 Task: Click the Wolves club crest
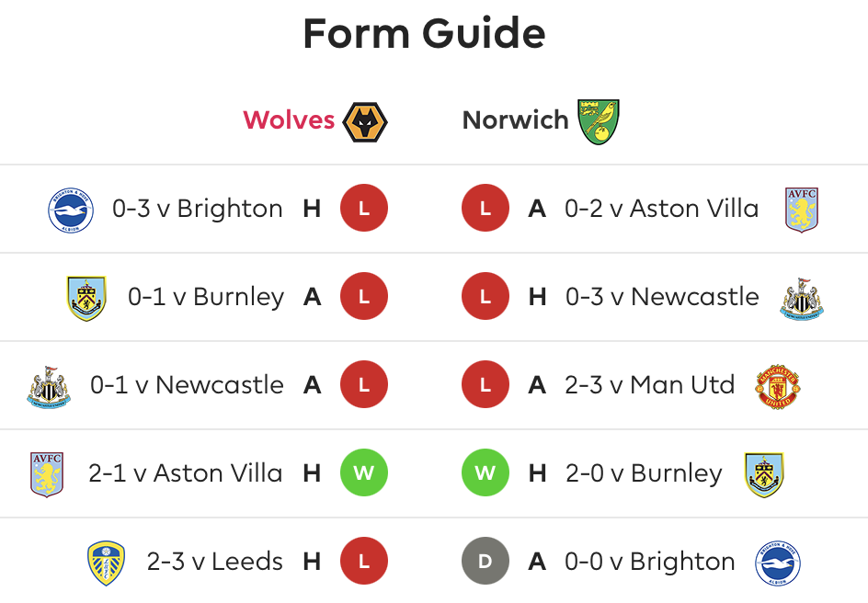(x=365, y=122)
